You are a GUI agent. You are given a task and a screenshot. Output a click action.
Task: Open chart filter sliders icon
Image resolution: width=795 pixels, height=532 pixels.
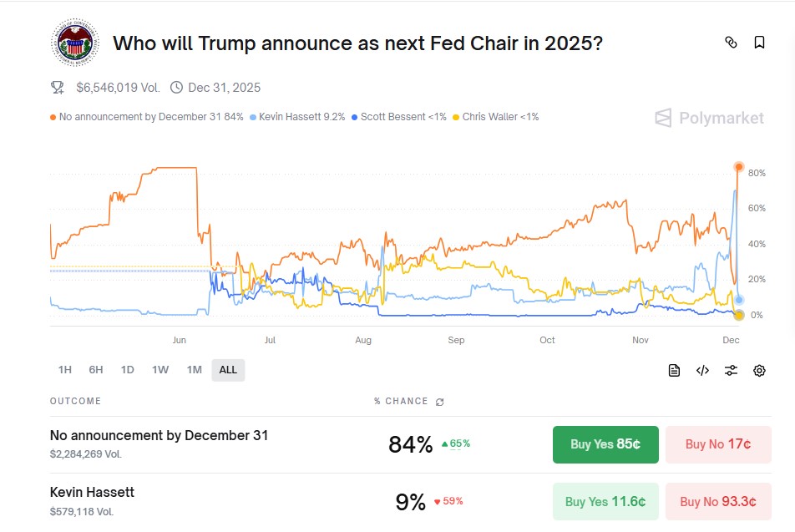coord(731,371)
